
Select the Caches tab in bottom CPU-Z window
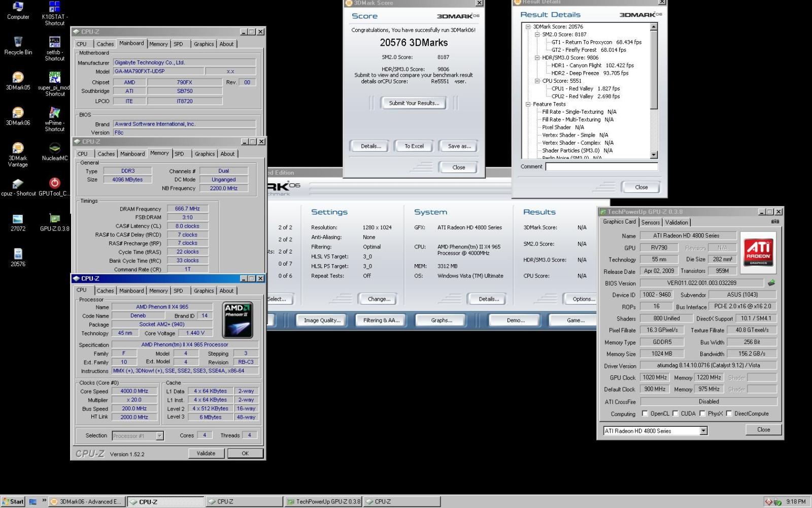[x=105, y=291]
